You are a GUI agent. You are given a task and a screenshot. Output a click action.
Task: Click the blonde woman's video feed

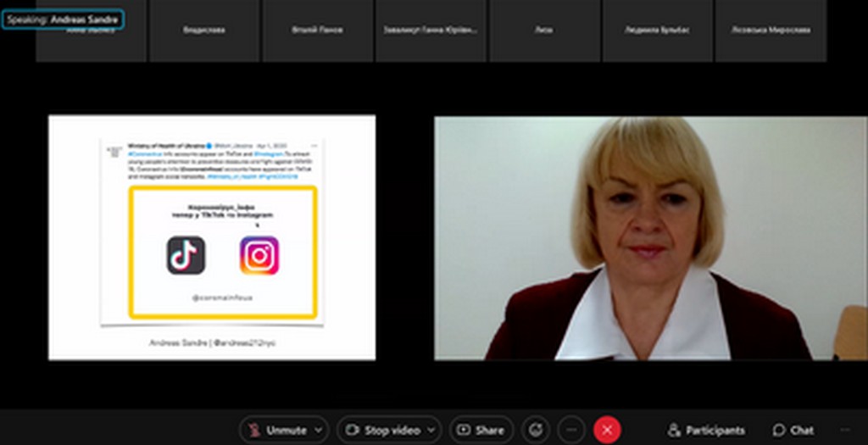650,238
